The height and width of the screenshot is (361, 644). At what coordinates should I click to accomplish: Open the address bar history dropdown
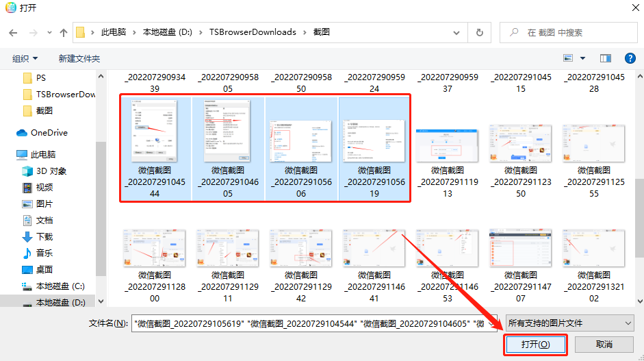click(x=456, y=33)
